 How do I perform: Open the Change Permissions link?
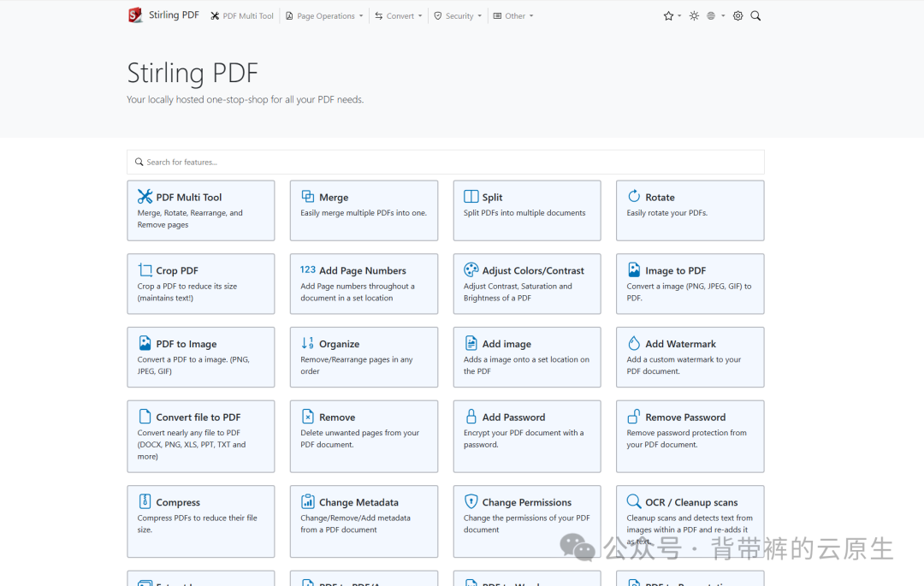[x=527, y=521]
